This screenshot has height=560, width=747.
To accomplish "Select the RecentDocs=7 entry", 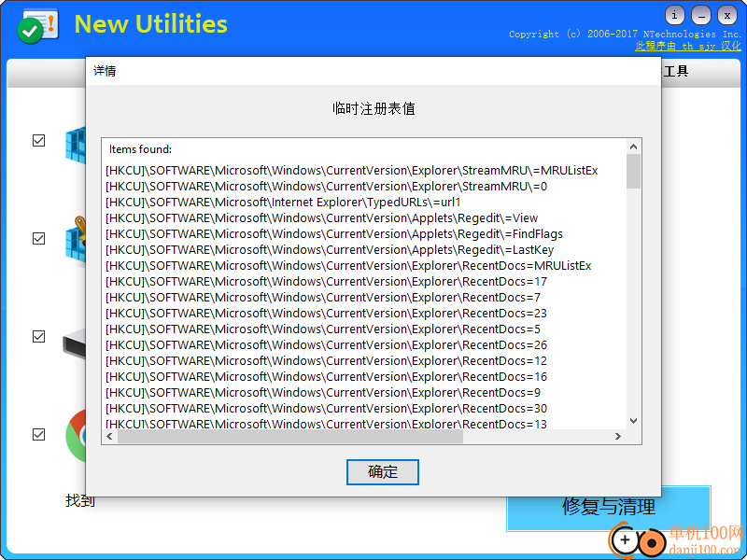I will click(323, 298).
